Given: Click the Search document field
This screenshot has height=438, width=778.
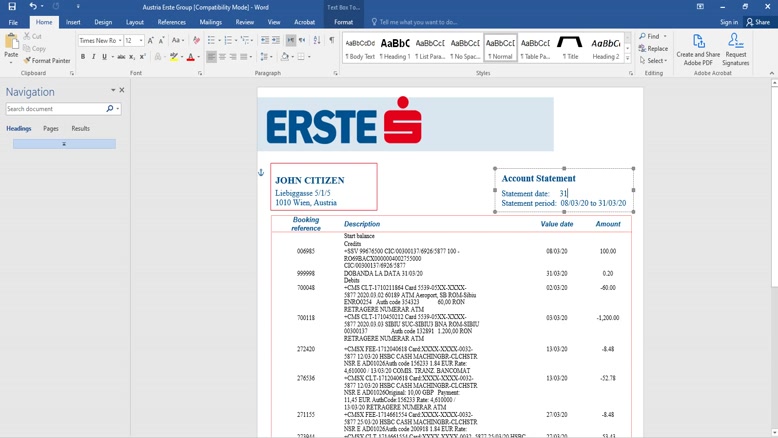Looking at the screenshot, I should pyautogui.click(x=55, y=109).
